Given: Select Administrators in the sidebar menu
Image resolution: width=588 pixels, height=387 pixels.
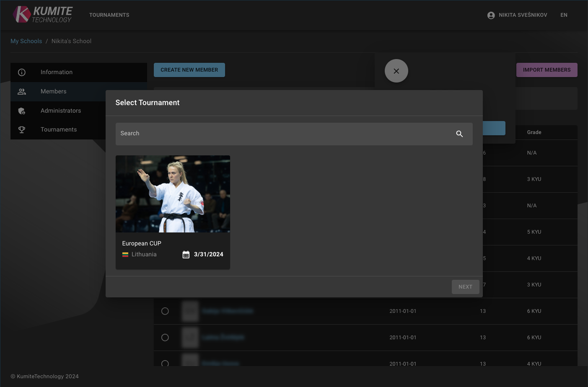Looking at the screenshot, I should 61,111.
